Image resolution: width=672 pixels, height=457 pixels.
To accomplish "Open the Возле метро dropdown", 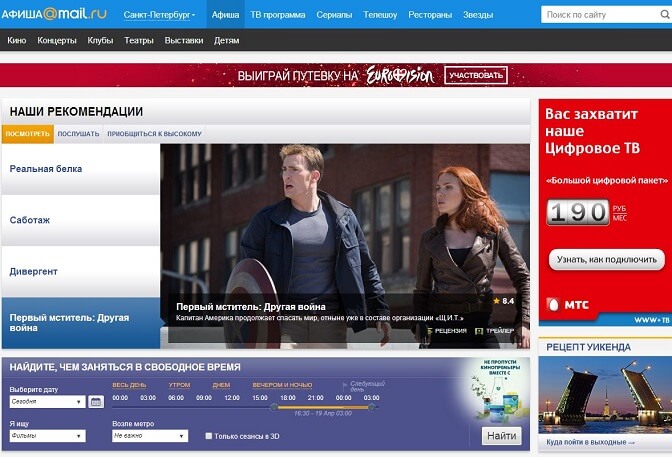I will 150,436.
